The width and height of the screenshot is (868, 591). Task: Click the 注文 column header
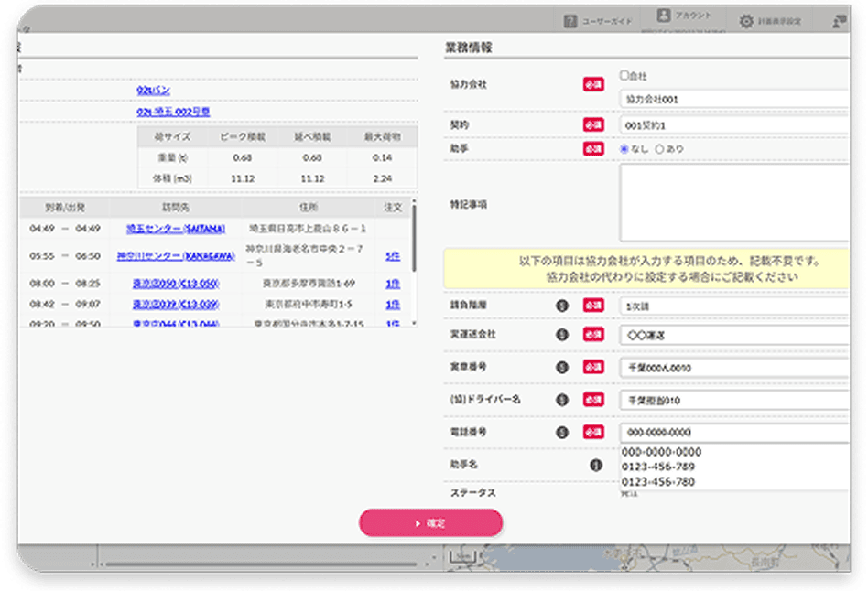(x=393, y=208)
